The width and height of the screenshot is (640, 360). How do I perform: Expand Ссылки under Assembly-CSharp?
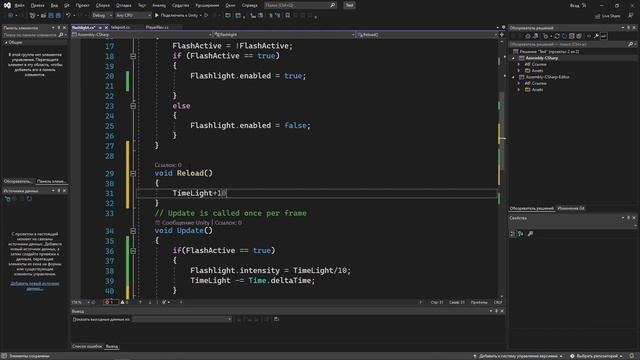[x=519, y=64]
